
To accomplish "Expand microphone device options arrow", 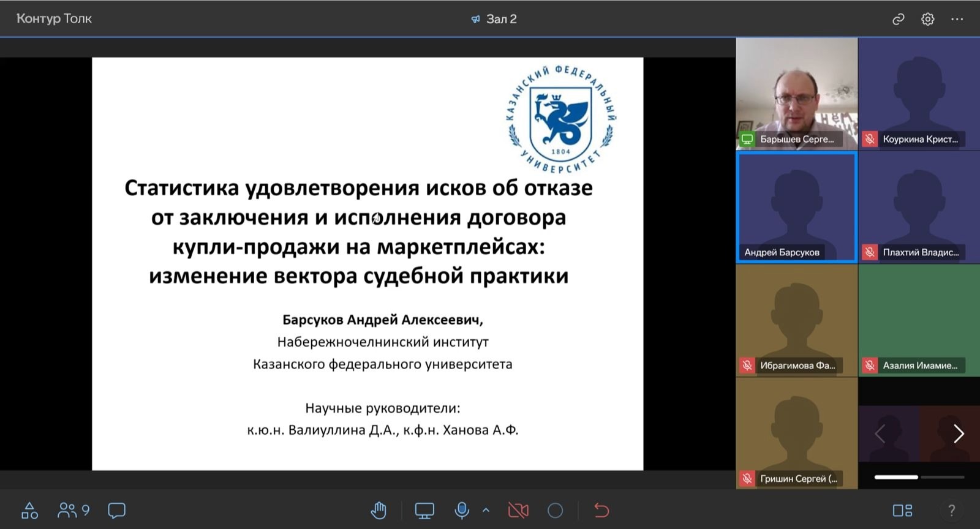I will [486, 510].
